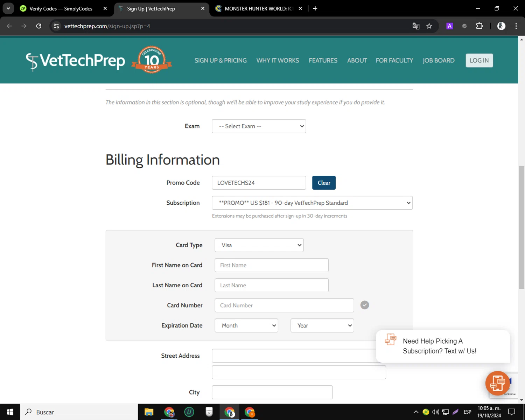Open a new browser tab
Image resolution: width=525 pixels, height=420 pixels.
coord(315,8)
